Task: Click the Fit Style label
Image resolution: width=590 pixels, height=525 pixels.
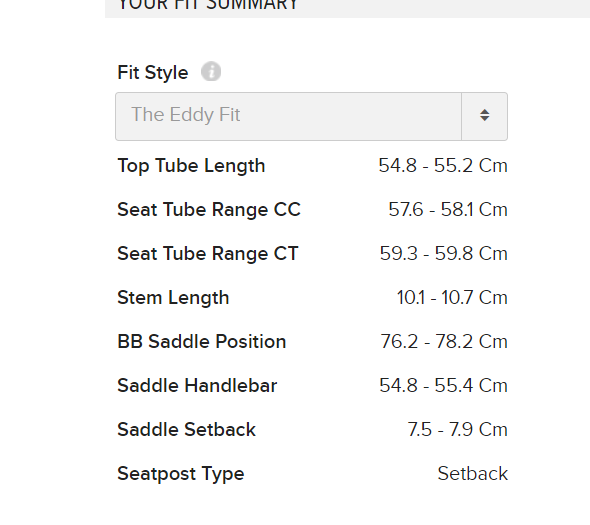Action: pos(152,72)
